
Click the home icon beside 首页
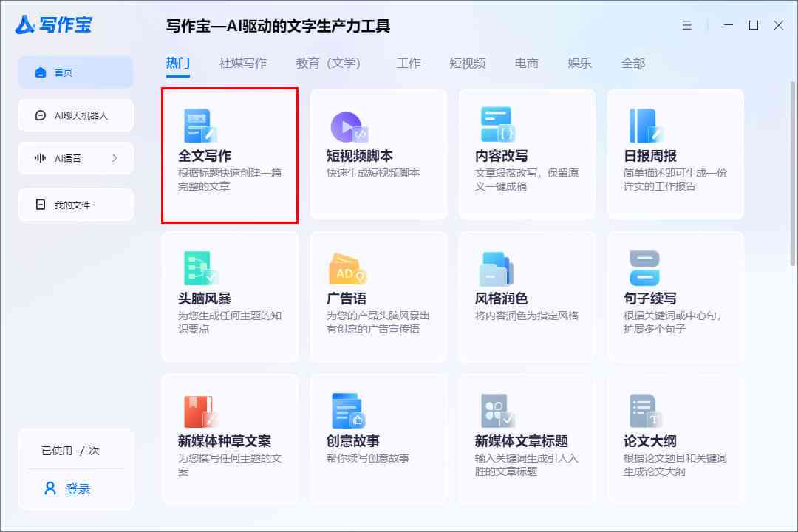(x=41, y=72)
